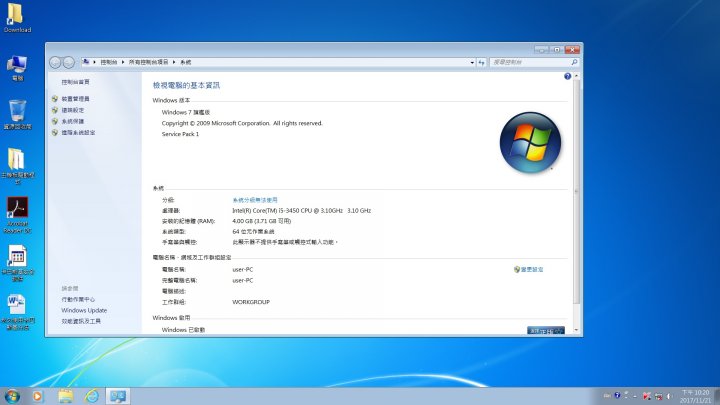Click the network icon in the system tray
The width and height of the screenshot is (720, 405).
pos(658,396)
